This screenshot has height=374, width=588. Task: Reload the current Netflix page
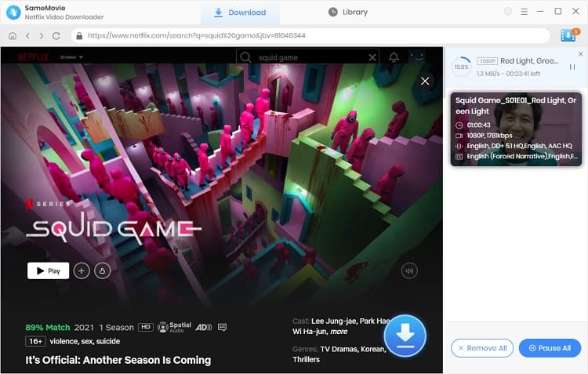pyautogui.click(x=56, y=36)
